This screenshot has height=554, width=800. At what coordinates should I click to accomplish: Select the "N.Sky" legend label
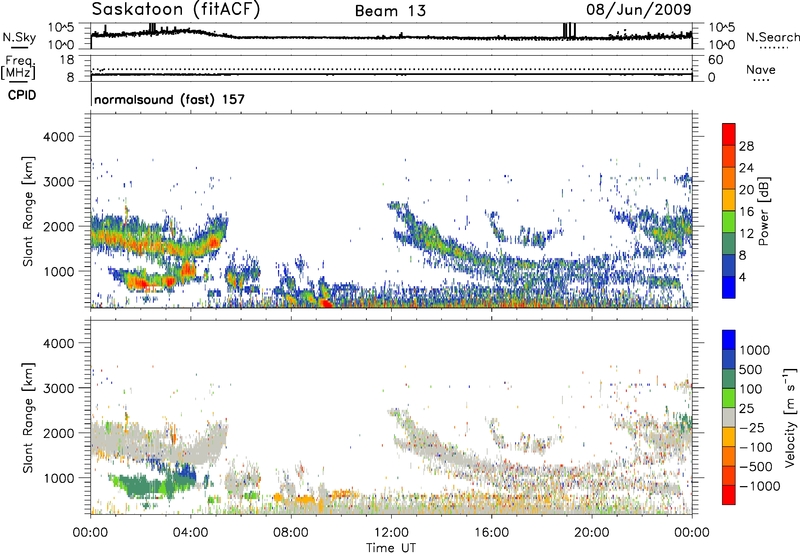pos(19,37)
